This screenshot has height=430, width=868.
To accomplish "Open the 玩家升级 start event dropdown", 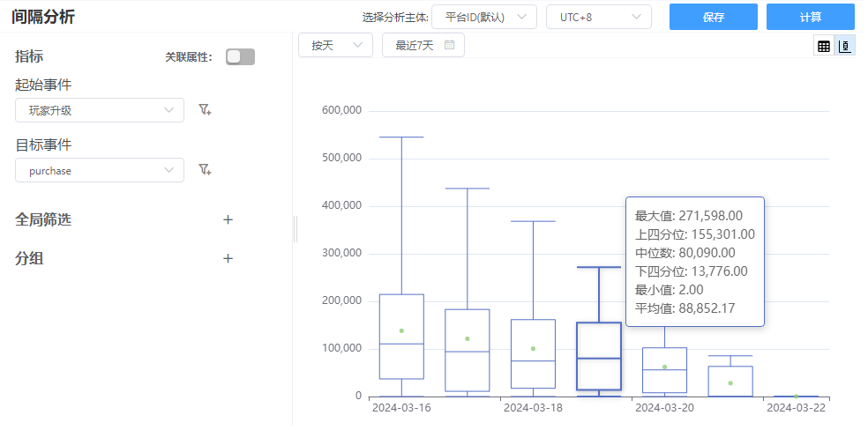I will tap(100, 110).
